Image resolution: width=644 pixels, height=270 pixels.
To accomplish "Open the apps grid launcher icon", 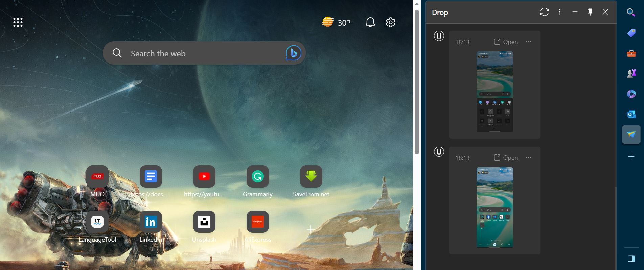I will coord(18,22).
